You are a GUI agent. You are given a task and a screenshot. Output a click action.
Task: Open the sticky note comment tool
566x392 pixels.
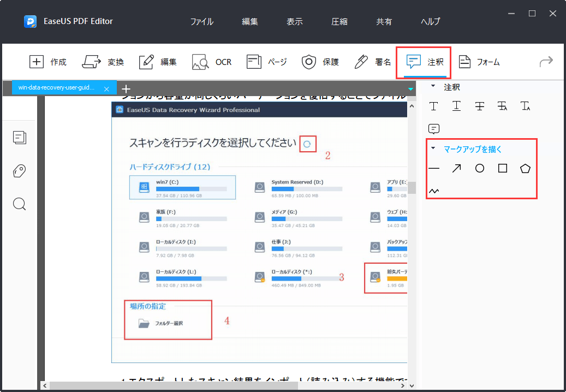coord(433,128)
